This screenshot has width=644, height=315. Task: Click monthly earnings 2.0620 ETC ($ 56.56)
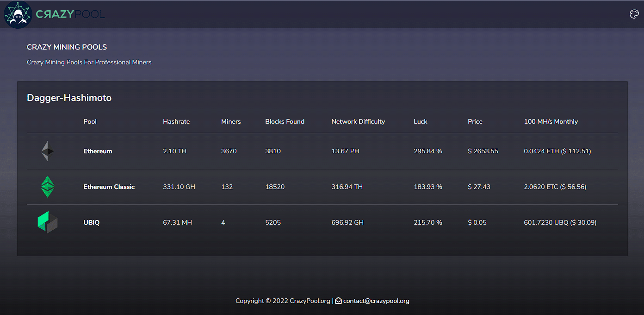pos(555,187)
